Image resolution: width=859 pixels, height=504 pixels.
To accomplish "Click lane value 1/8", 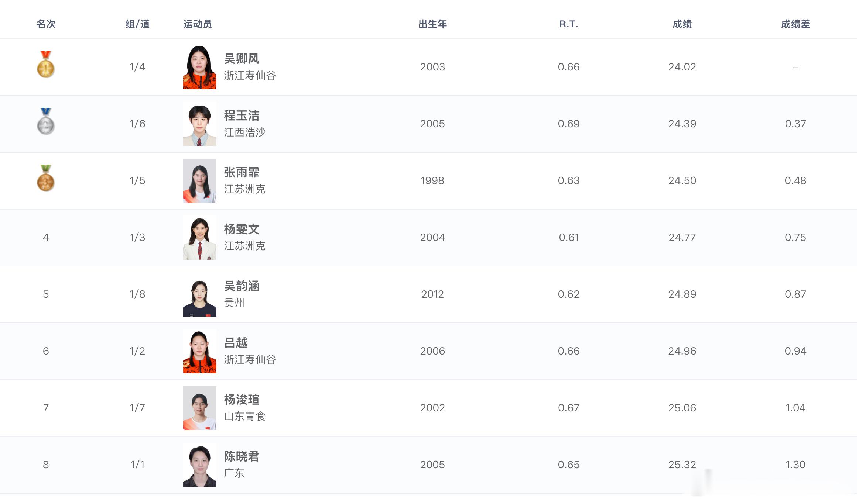I will (x=137, y=294).
